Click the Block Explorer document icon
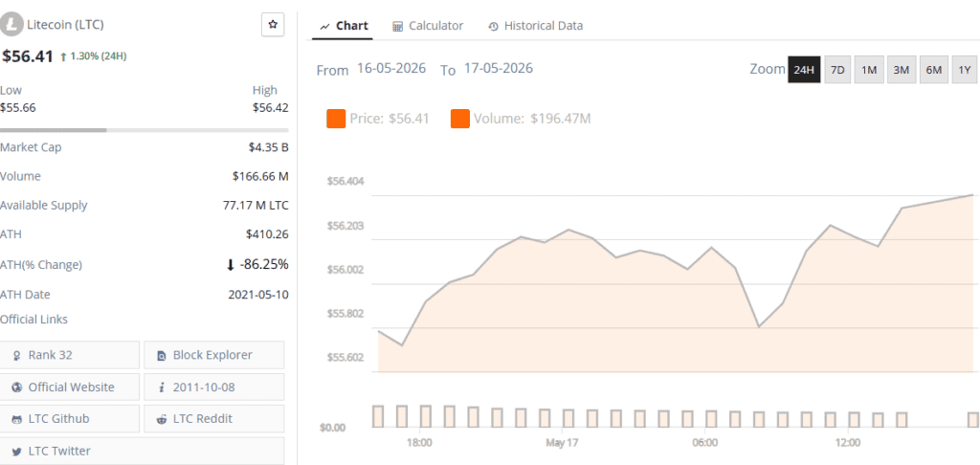 point(162,356)
